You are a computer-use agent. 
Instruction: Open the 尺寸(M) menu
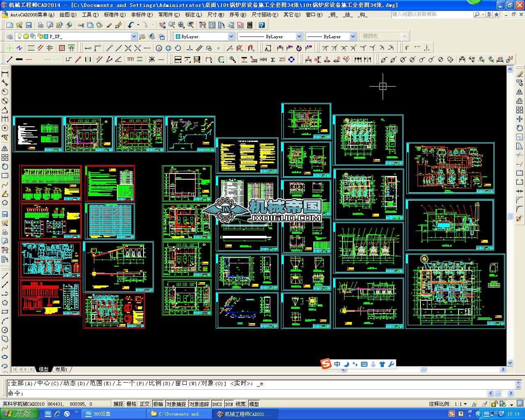click(216, 15)
